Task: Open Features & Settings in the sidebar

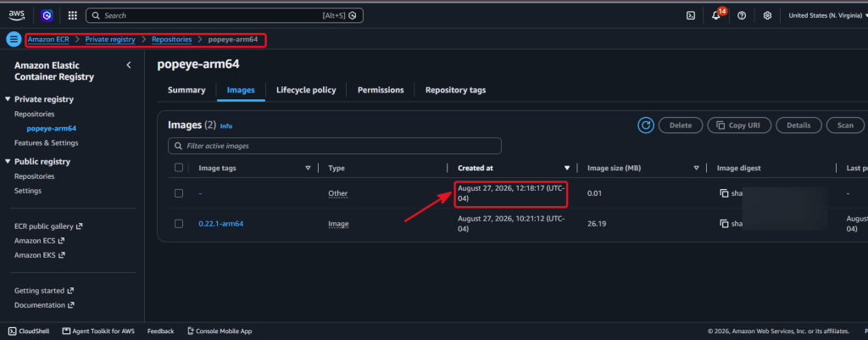Action: tap(47, 142)
